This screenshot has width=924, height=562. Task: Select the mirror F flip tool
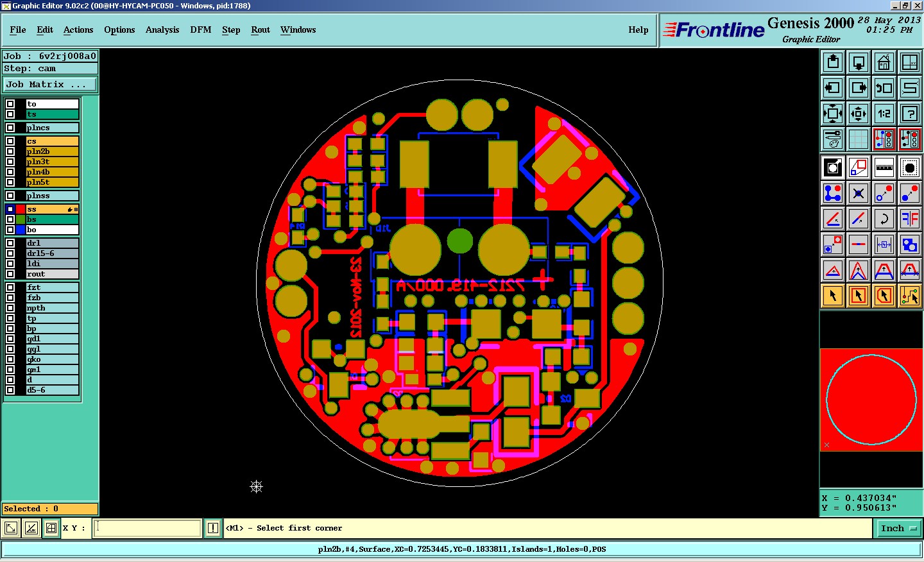(x=910, y=219)
